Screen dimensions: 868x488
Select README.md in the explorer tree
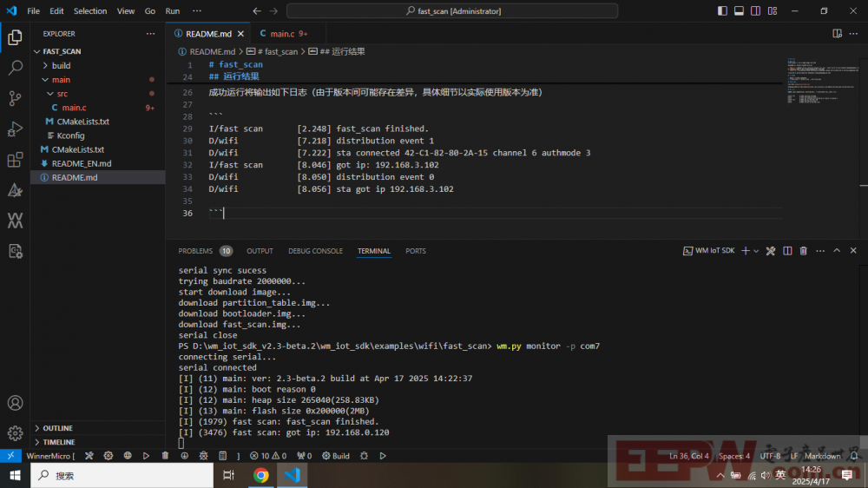tap(98, 177)
